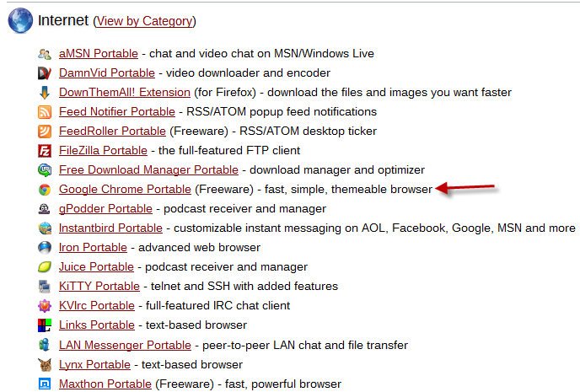Click the LAN Messenger Portable icon
Screen dimensions: 580x392
(45, 345)
